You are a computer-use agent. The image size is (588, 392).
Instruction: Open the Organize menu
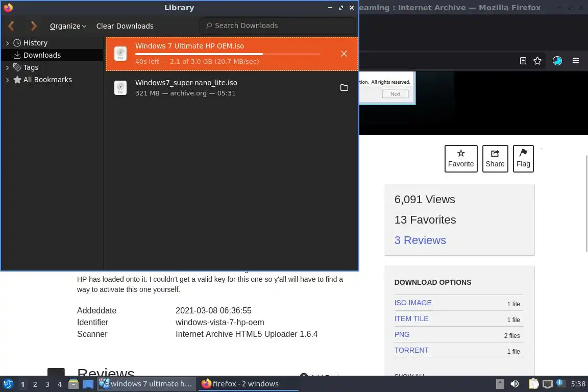click(x=68, y=26)
